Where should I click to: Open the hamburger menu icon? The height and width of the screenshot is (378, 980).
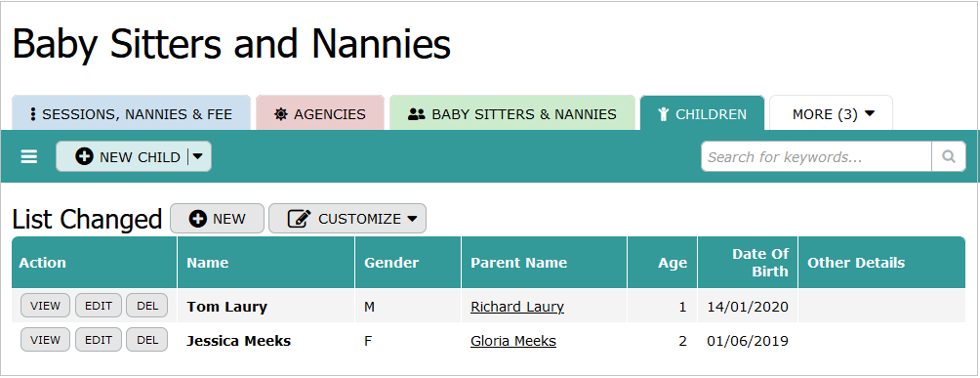(x=29, y=157)
